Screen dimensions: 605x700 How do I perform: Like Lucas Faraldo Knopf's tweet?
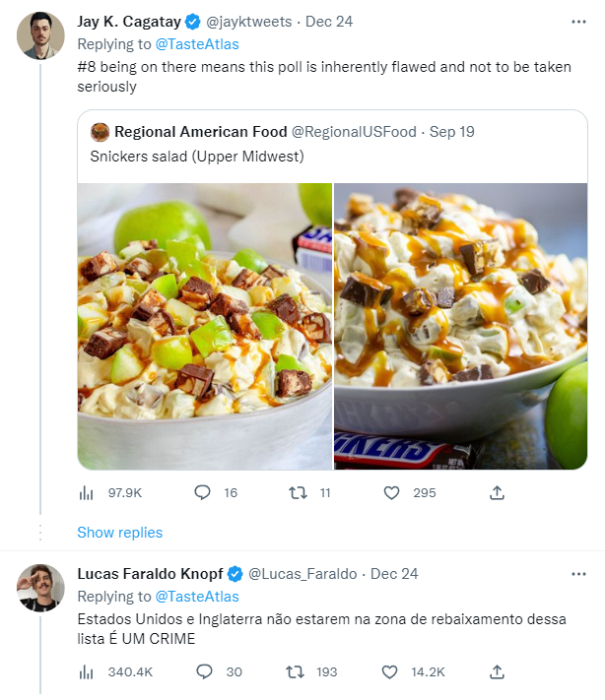(x=391, y=671)
